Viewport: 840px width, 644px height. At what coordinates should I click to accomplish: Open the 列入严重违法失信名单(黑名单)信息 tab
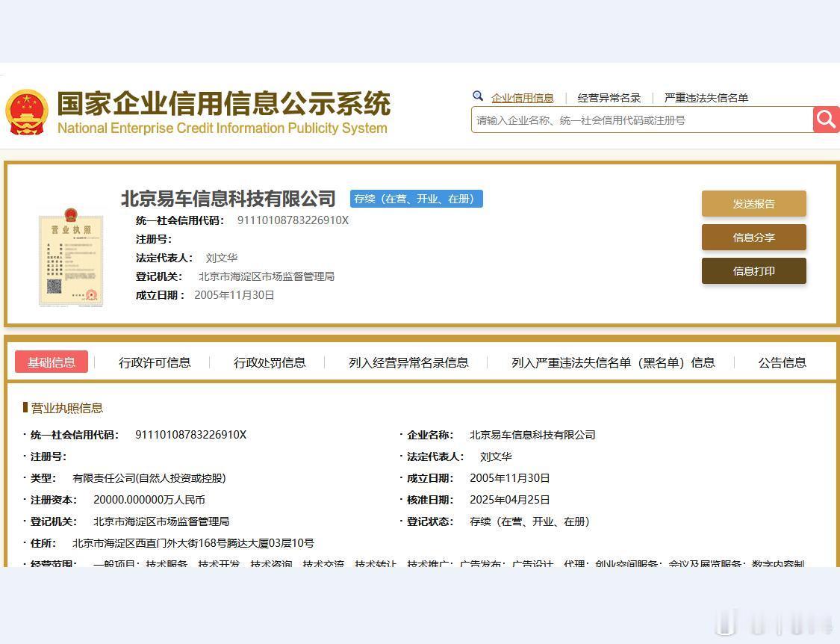click(x=614, y=363)
